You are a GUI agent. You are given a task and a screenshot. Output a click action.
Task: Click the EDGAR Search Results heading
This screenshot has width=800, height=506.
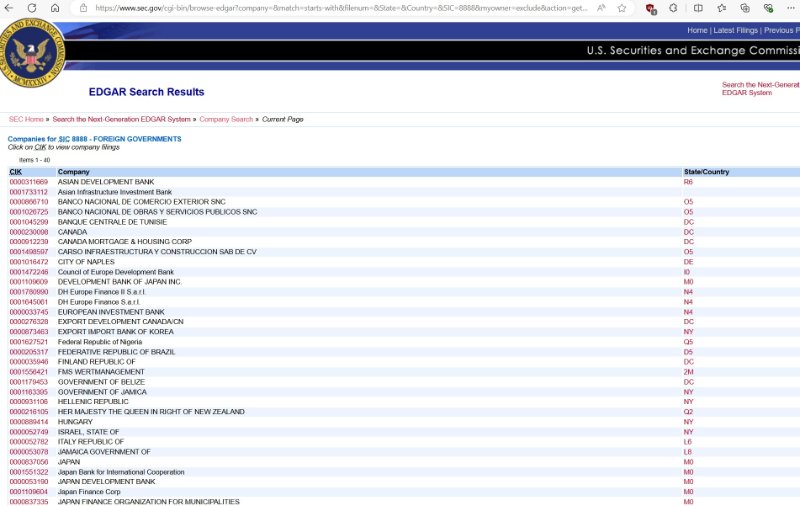click(146, 92)
